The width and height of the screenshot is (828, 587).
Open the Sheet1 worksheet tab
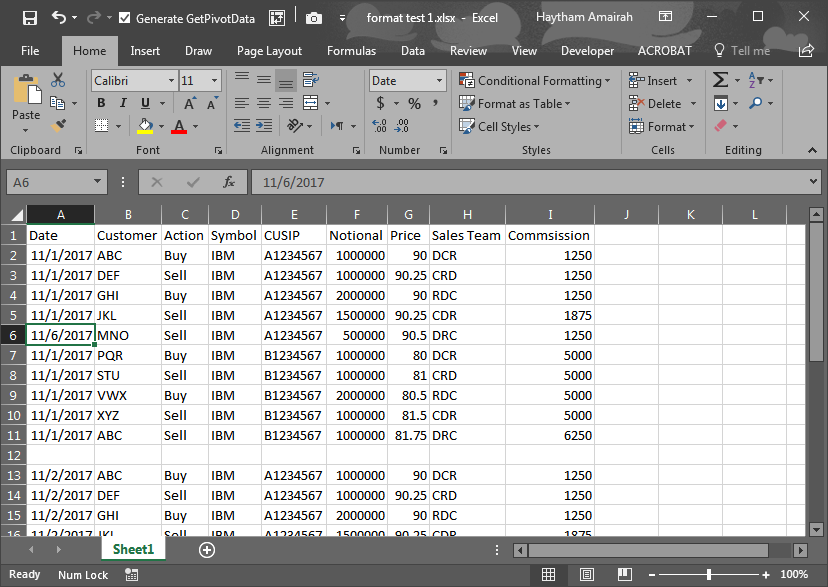coord(133,549)
